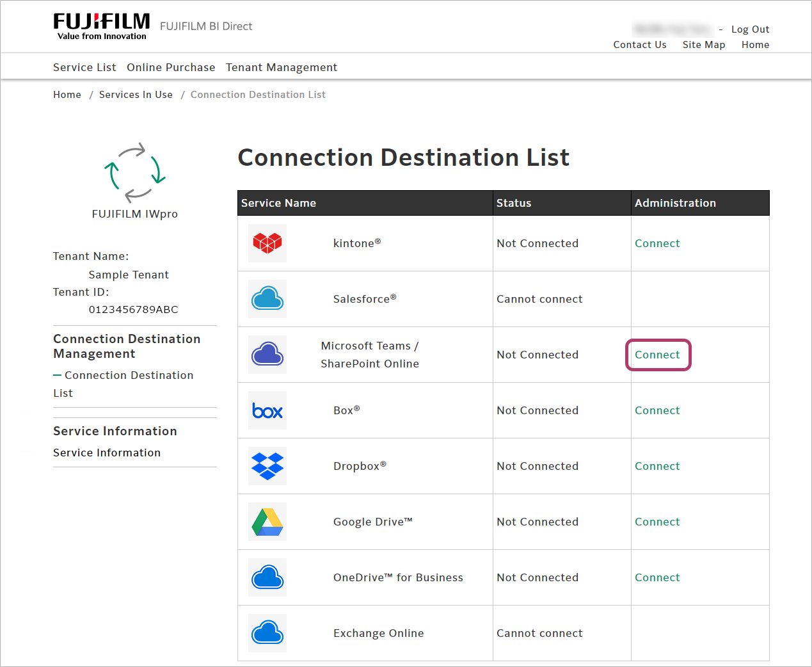Click the Dropbox service name

[360, 466]
